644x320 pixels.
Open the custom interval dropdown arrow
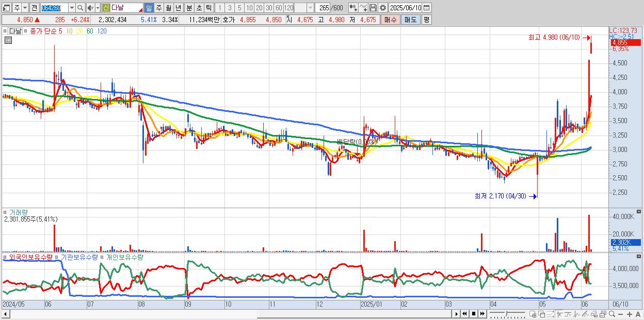(310, 8)
